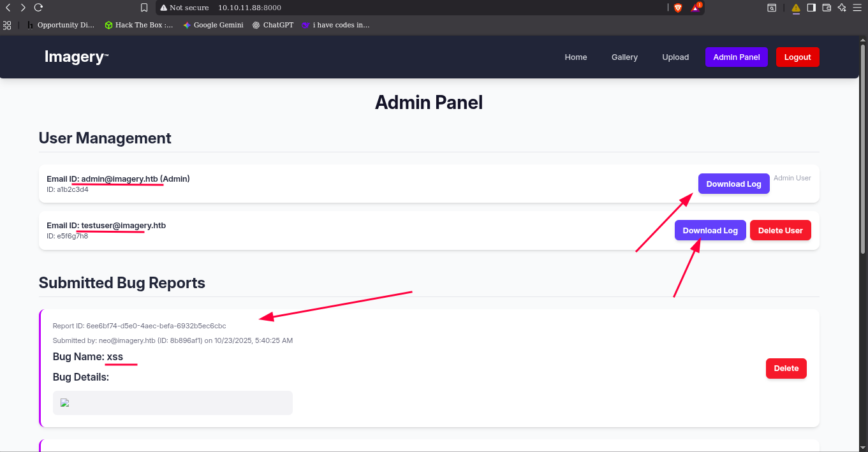The image size is (868, 452).
Task: Open the Upload page in navbar
Action: point(675,57)
